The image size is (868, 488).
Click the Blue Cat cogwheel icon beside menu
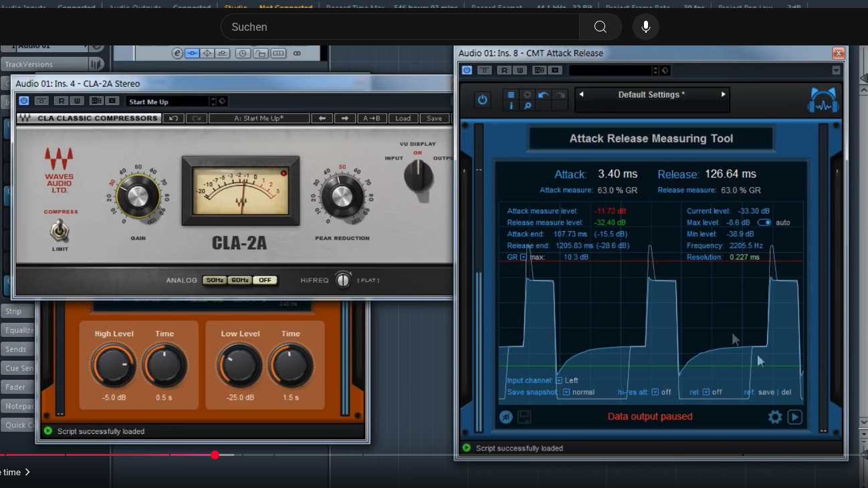[x=528, y=95]
